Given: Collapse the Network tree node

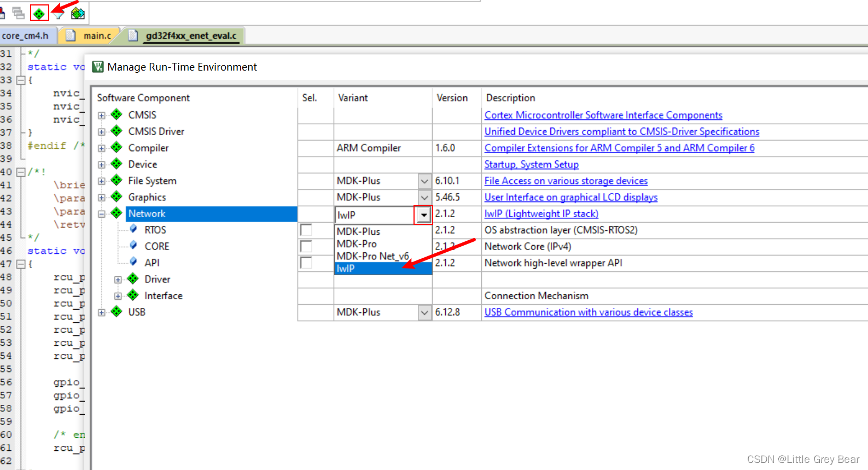Looking at the screenshot, I should [x=102, y=214].
